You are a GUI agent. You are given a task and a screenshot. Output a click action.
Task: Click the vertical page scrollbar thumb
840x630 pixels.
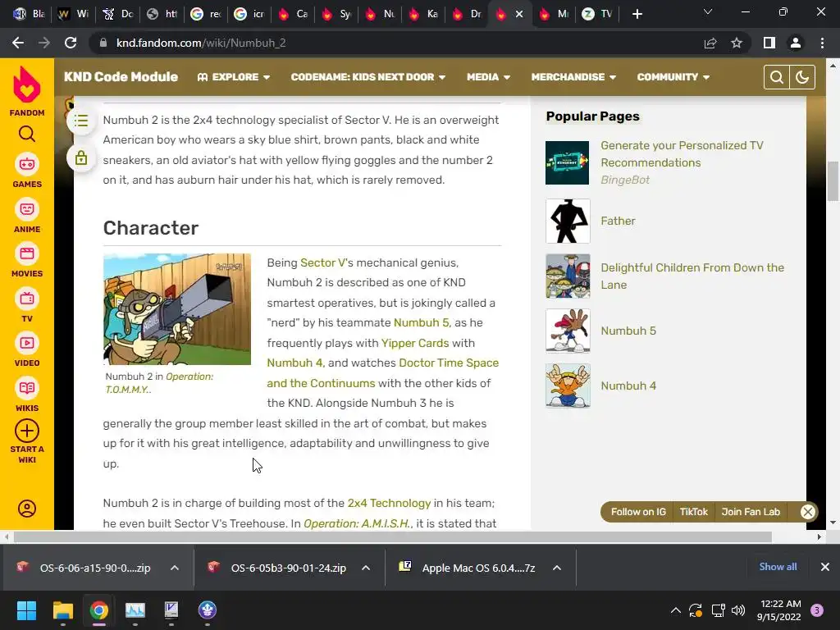pos(833,181)
